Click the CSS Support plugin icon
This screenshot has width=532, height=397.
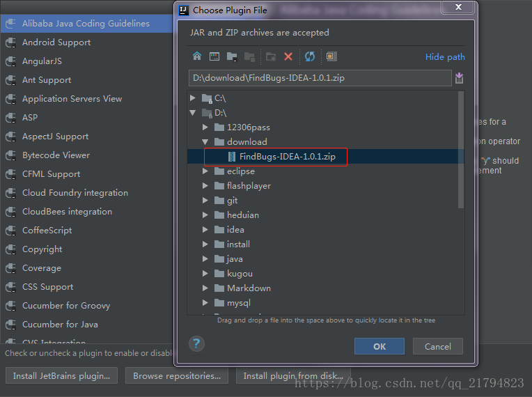tap(11, 287)
